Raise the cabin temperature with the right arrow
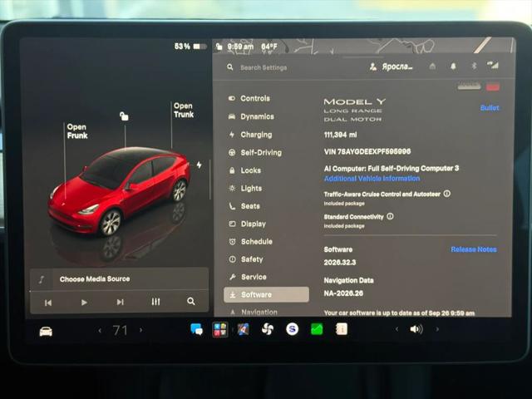 pos(140,329)
